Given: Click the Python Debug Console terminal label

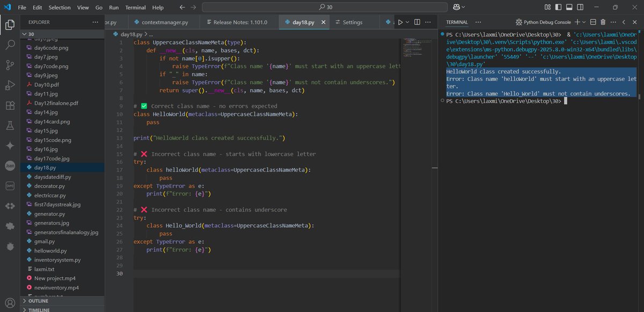Looking at the screenshot, I should 546,22.
